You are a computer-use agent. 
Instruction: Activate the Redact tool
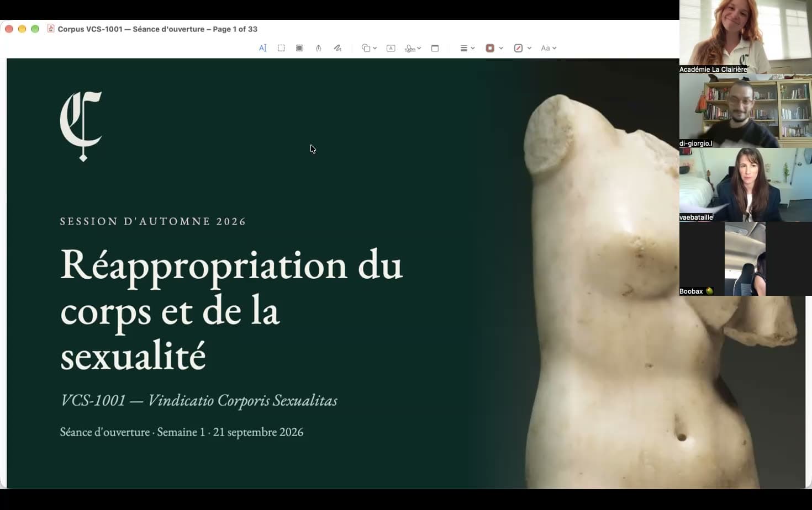pyautogui.click(x=299, y=48)
